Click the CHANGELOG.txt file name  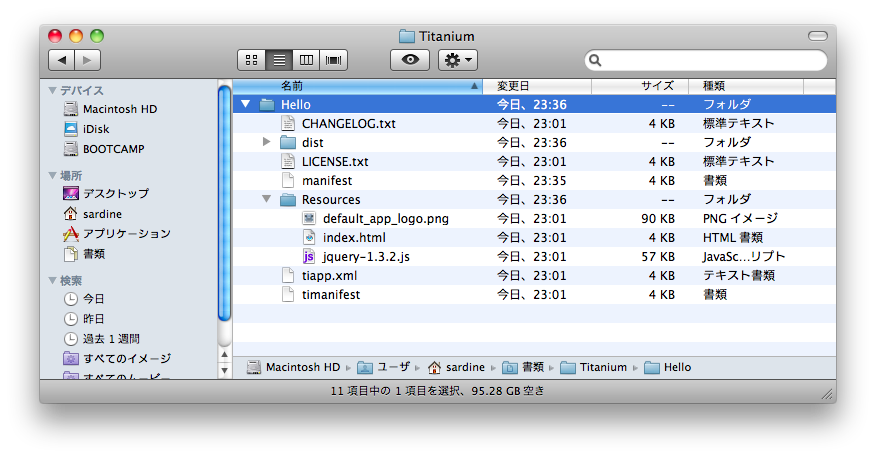[x=349, y=123]
